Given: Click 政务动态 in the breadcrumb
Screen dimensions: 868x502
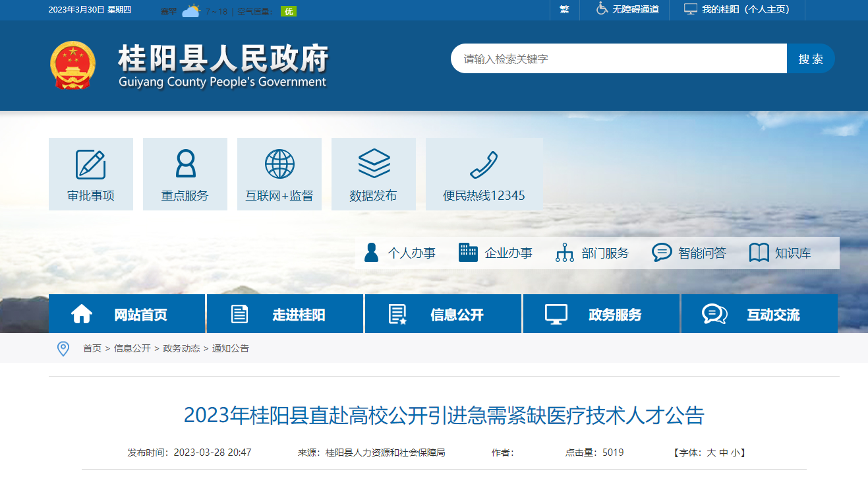Looking at the screenshot, I should click(181, 348).
